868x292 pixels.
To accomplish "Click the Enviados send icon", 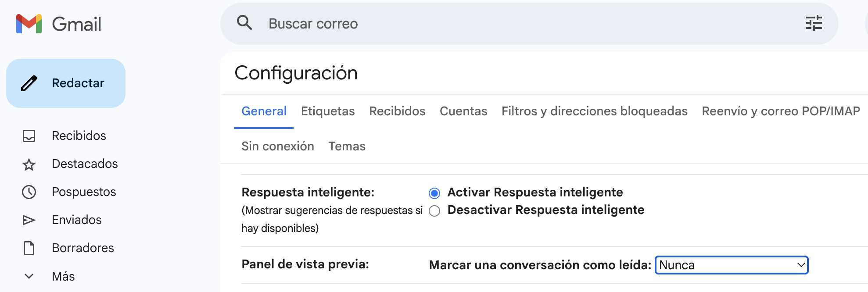I will 29,220.
